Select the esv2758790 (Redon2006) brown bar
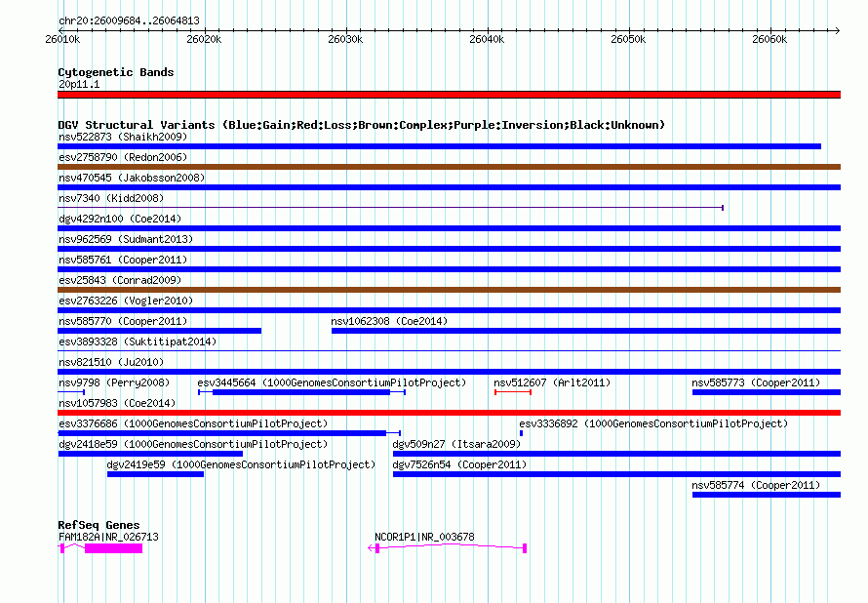Image resolution: width=868 pixels, height=603 pixels. [450, 167]
